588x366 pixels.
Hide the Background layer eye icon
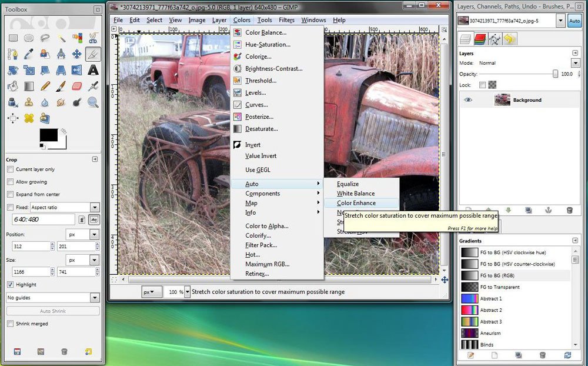pyautogui.click(x=468, y=100)
